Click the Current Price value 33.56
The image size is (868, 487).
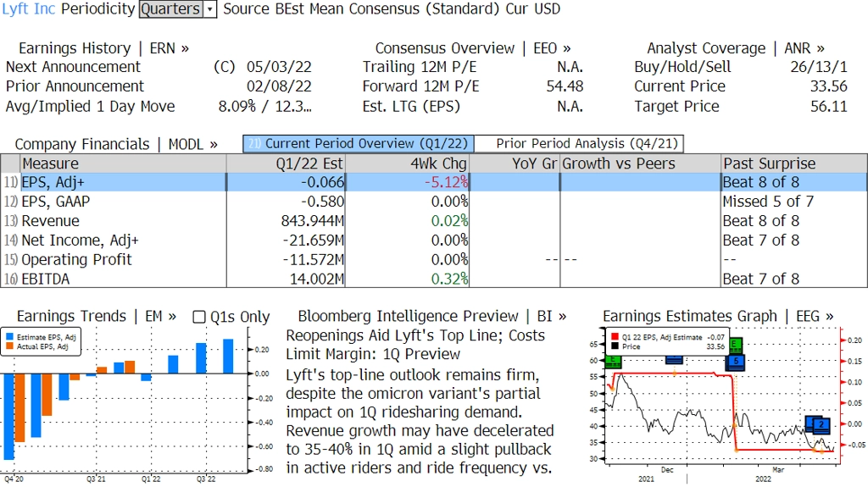click(x=829, y=86)
